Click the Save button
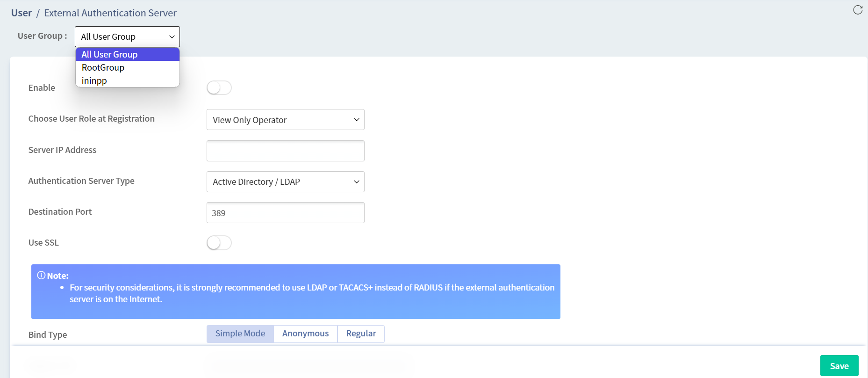The width and height of the screenshot is (868, 378). click(839, 366)
